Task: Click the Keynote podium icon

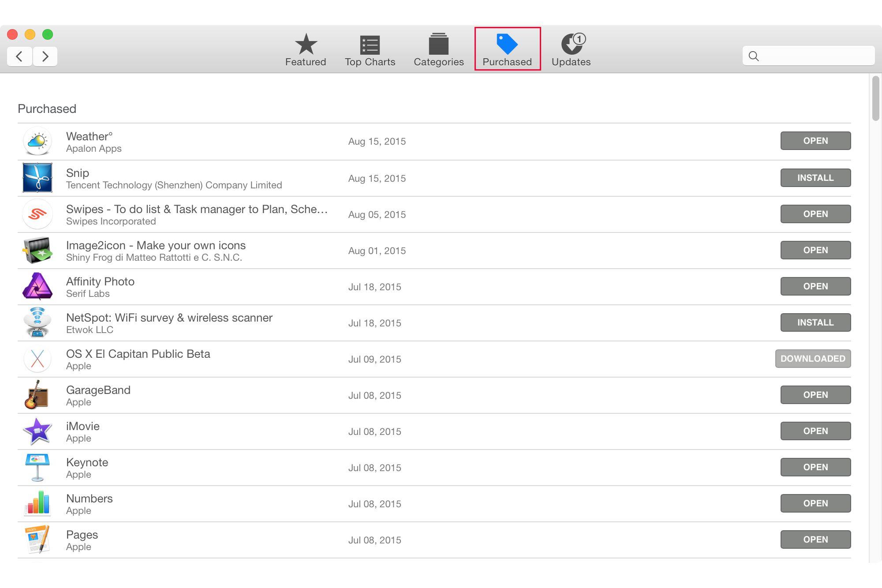Action: (37, 467)
